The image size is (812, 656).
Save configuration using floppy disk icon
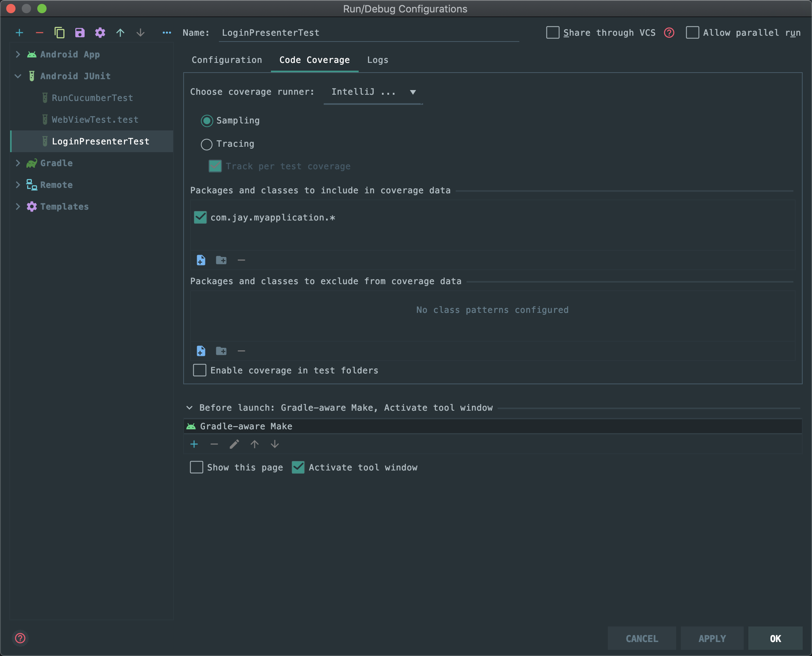pyautogui.click(x=80, y=33)
